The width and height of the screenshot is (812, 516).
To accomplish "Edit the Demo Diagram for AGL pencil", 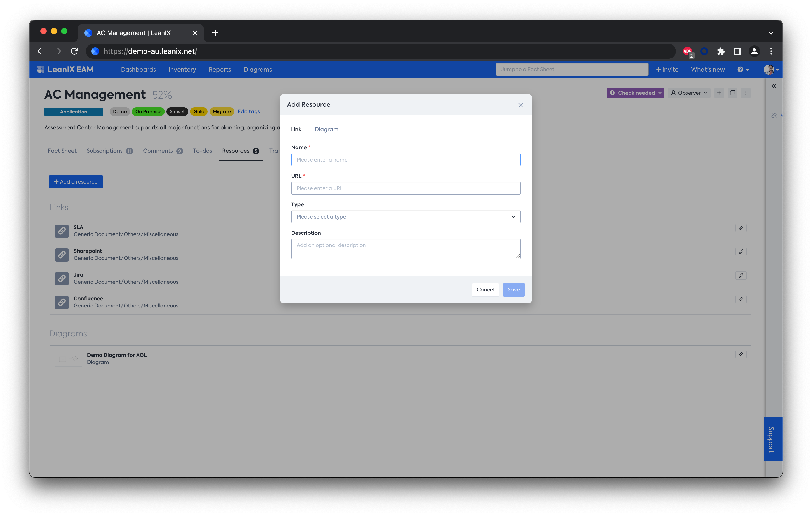I will point(741,354).
